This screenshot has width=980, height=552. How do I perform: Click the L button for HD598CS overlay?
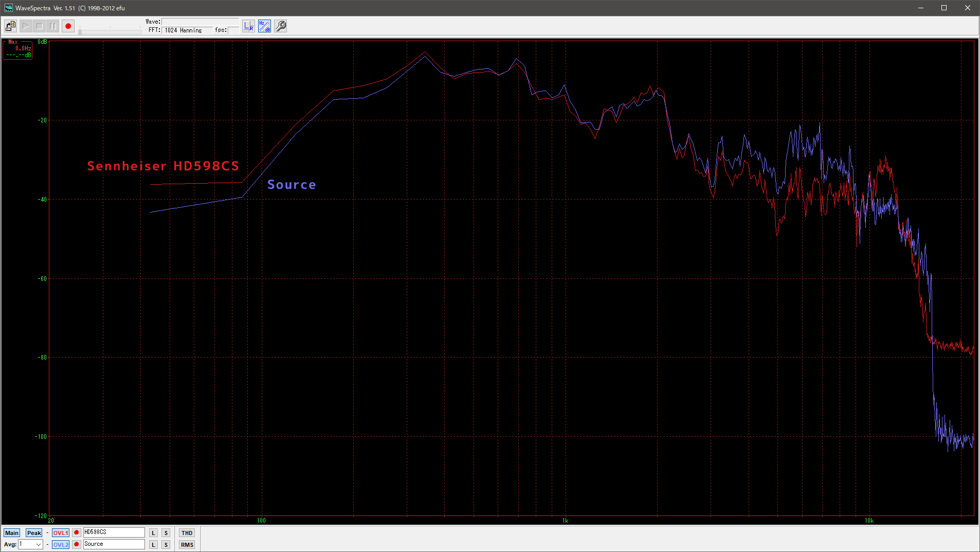153,533
